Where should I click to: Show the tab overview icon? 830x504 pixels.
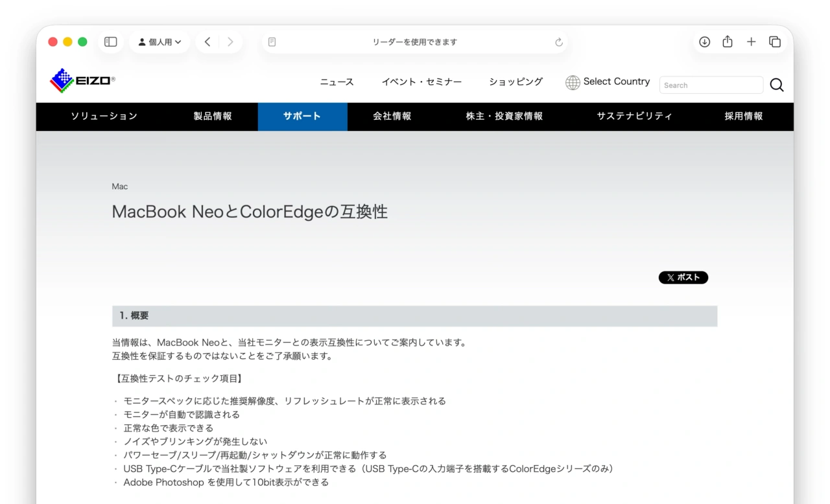[x=775, y=42]
